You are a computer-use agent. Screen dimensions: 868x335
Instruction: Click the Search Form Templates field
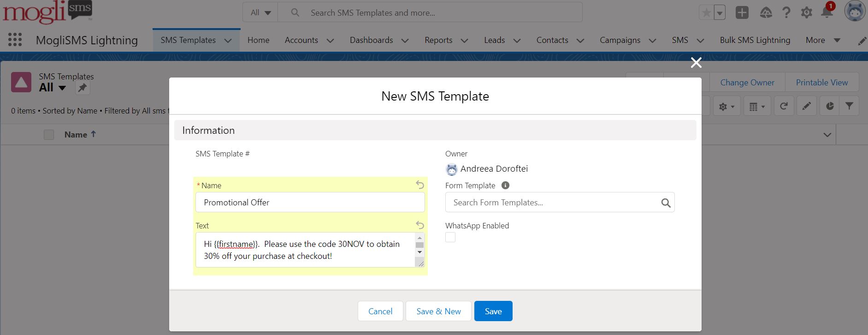click(x=560, y=202)
